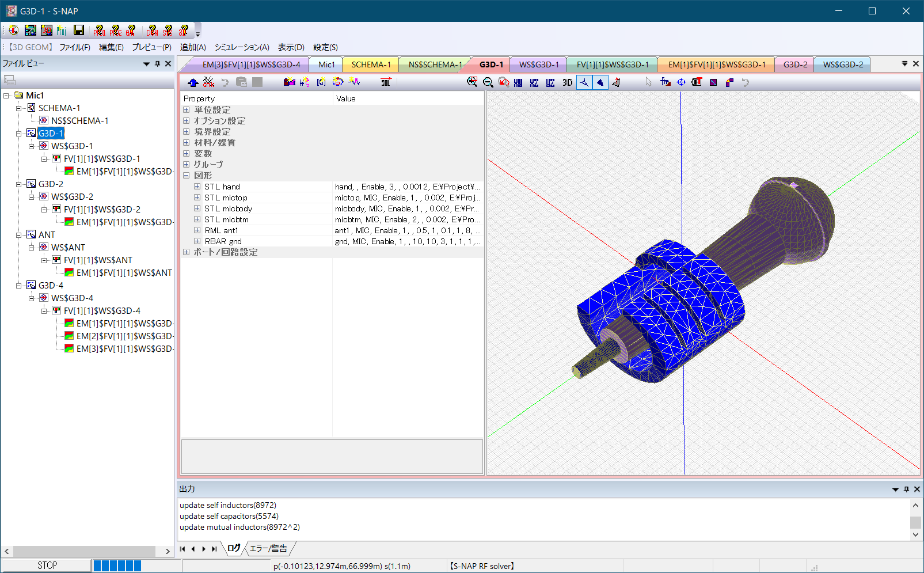Expand the ポート/回路設定 property group
This screenshot has height=573, width=924.
tap(186, 252)
